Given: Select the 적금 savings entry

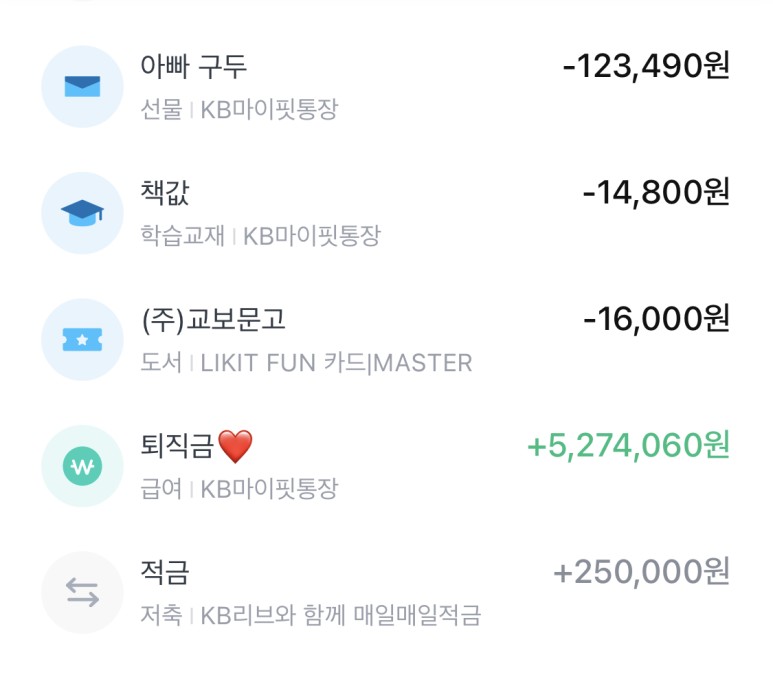Looking at the screenshot, I should [x=166, y=573].
